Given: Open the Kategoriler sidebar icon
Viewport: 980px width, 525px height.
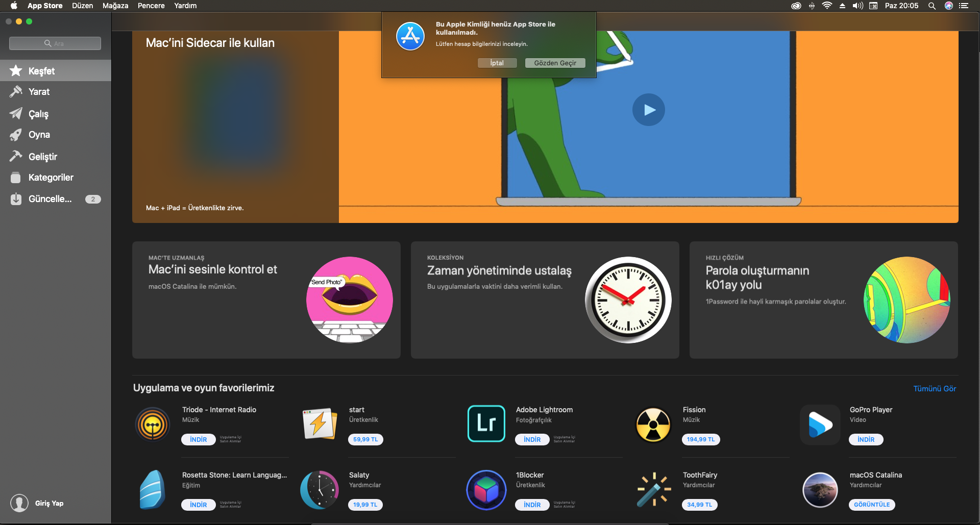Looking at the screenshot, I should pyautogui.click(x=16, y=178).
